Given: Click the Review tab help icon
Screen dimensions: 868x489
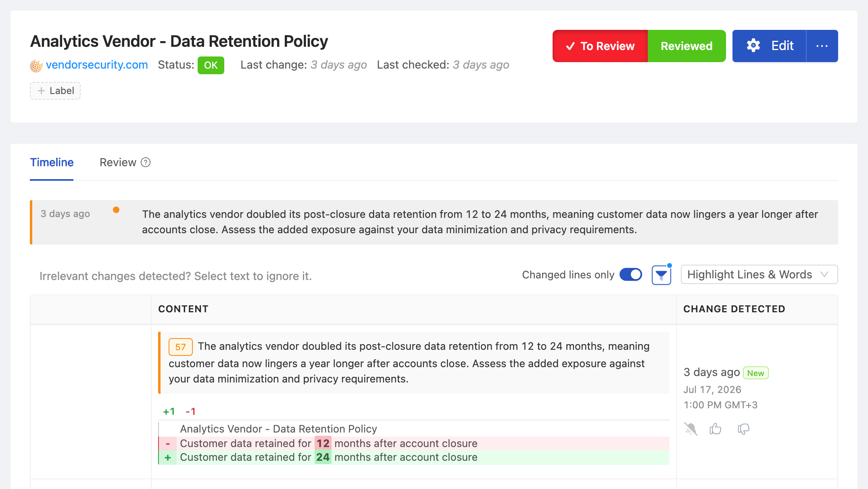Looking at the screenshot, I should (146, 162).
